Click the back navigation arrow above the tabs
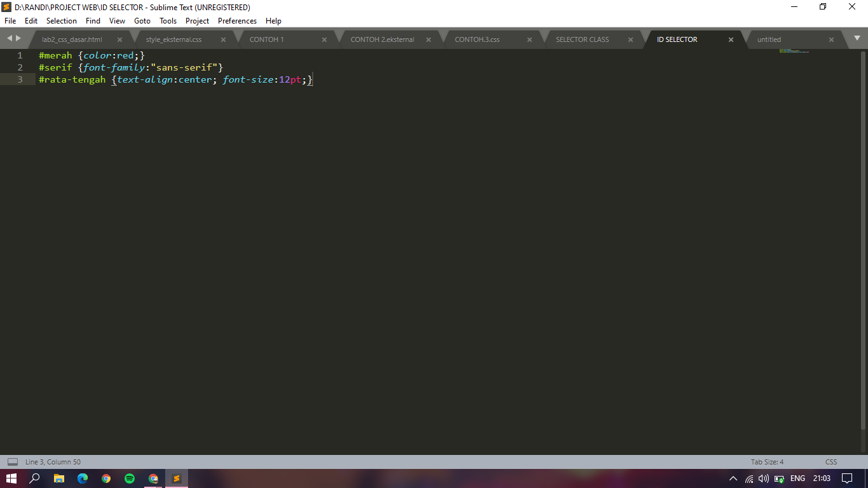The image size is (868, 488). pos(9,37)
